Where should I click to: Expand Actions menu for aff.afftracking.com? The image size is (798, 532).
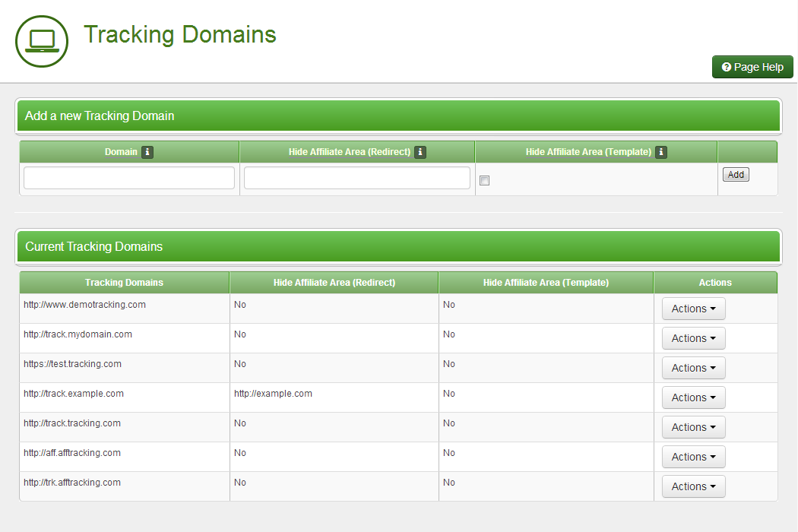coord(693,457)
